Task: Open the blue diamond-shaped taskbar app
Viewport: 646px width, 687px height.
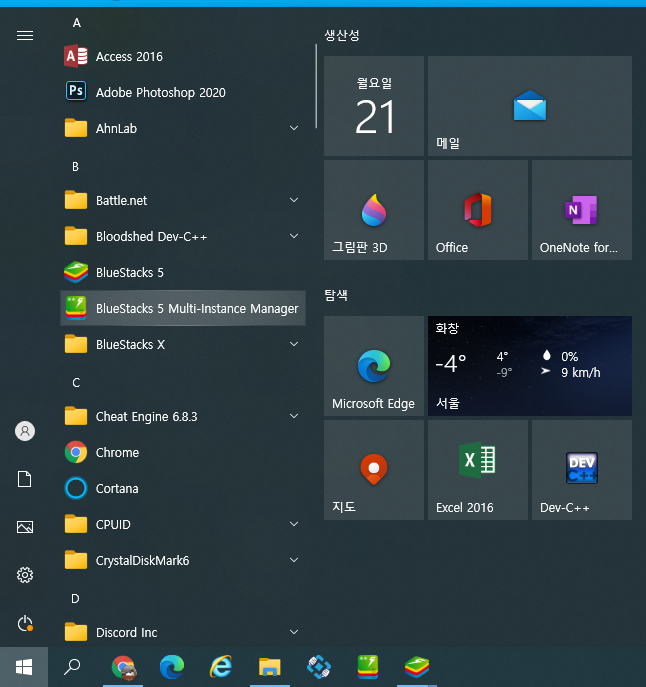Action: pos(319,667)
